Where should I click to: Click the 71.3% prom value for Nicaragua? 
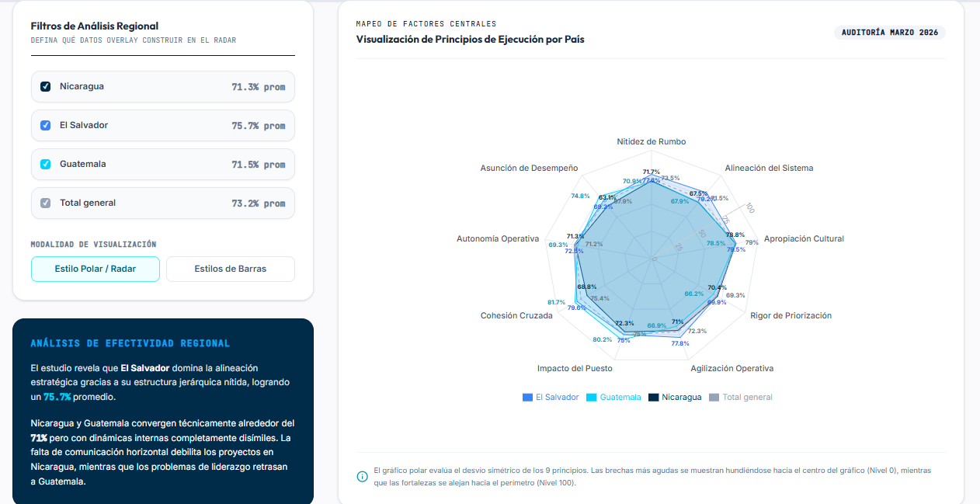click(258, 87)
